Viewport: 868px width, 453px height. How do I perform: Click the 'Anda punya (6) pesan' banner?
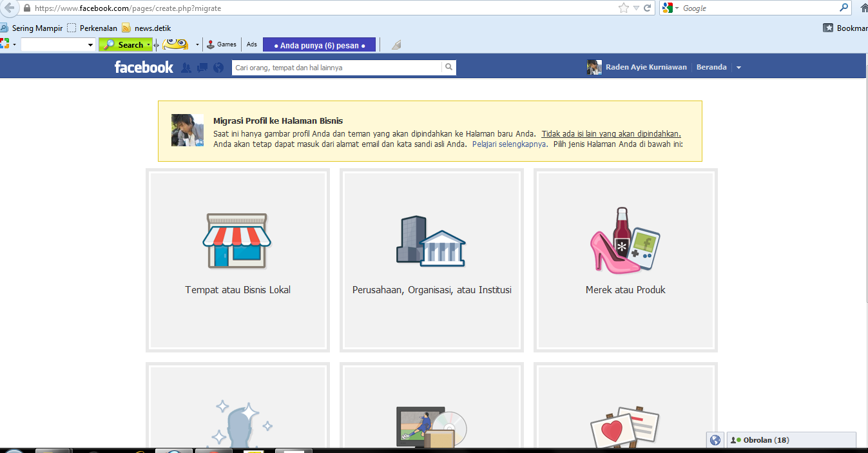point(319,45)
